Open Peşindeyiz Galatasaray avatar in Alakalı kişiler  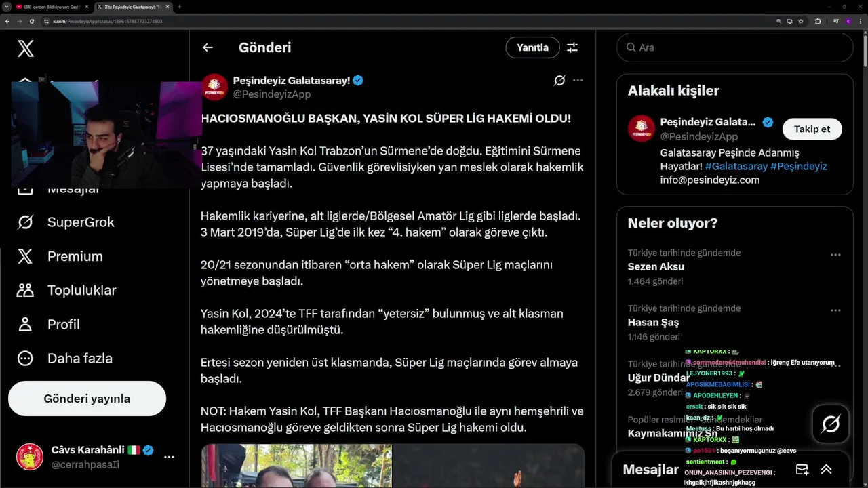tap(641, 129)
